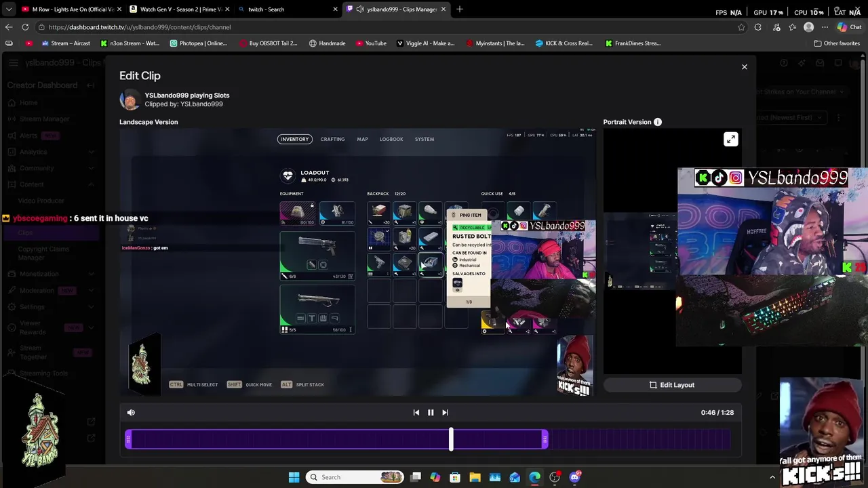Screen dimensions: 868x488
Task: Show Portrait Version info tooltip icon
Action: 657,122
